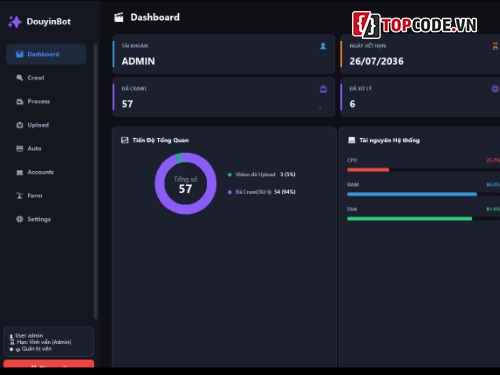
Task: Open the Accounts page
Action: 46,172
